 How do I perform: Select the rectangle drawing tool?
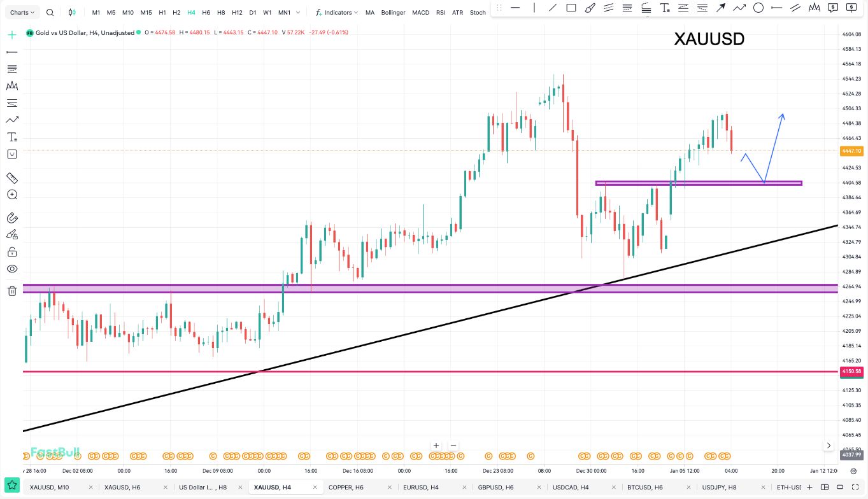[x=571, y=8]
